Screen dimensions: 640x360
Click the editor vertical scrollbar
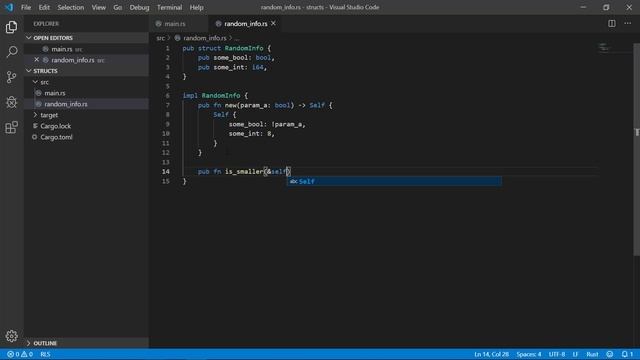tap(637, 149)
